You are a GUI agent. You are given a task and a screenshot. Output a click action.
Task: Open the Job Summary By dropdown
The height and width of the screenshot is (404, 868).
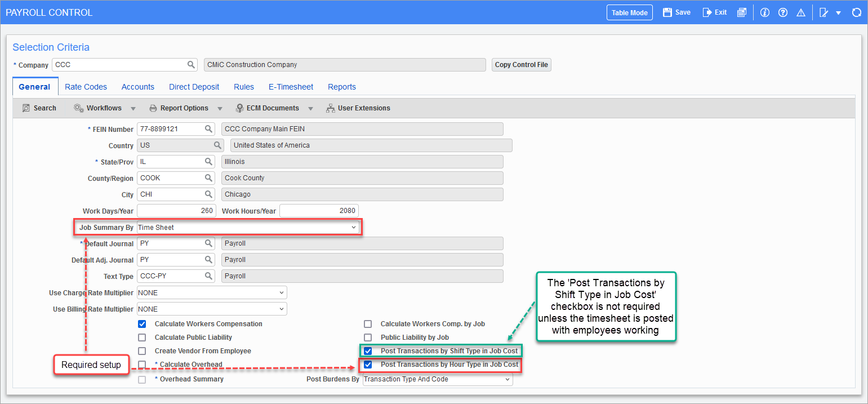pyautogui.click(x=354, y=227)
